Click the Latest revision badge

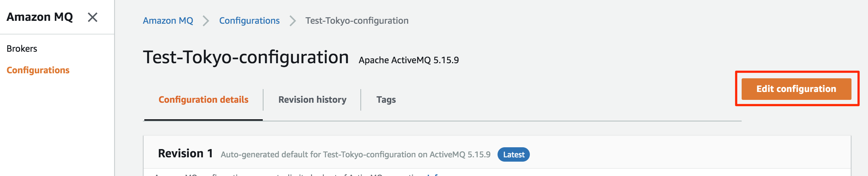(513, 154)
